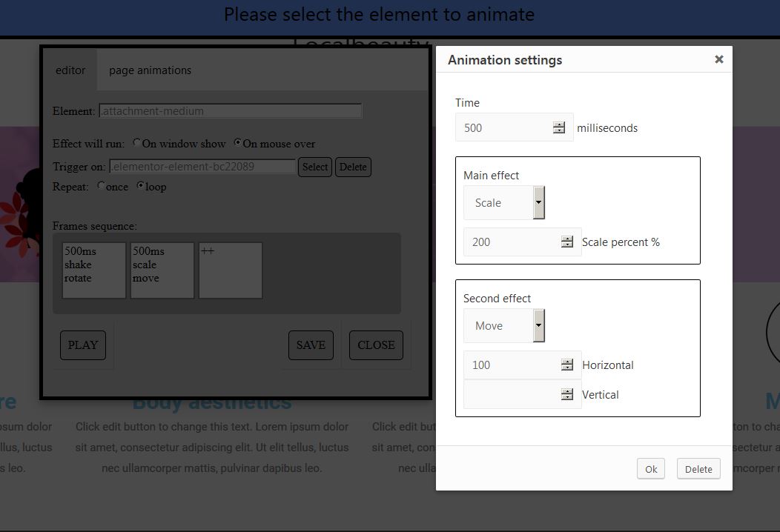Click the CLOSE button in editor
Screen dimensions: 780x532
(x=376, y=345)
